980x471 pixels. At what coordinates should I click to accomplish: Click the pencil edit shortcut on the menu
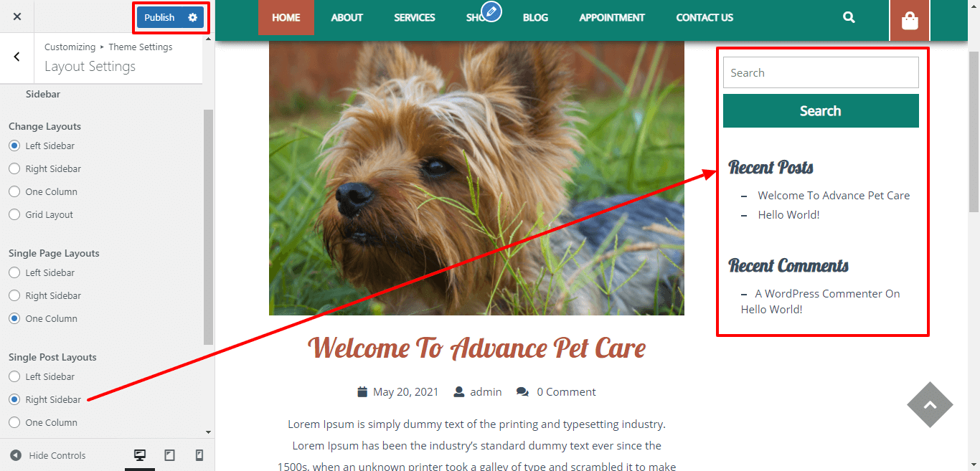(491, 11)
